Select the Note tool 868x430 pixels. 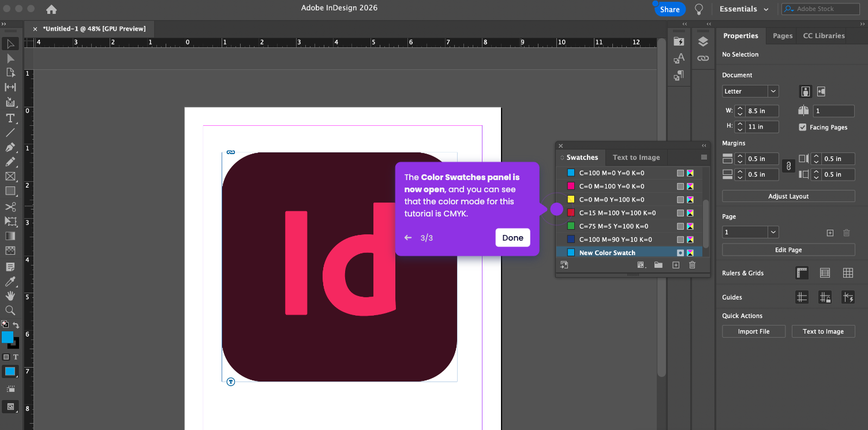tap(10, 267)
